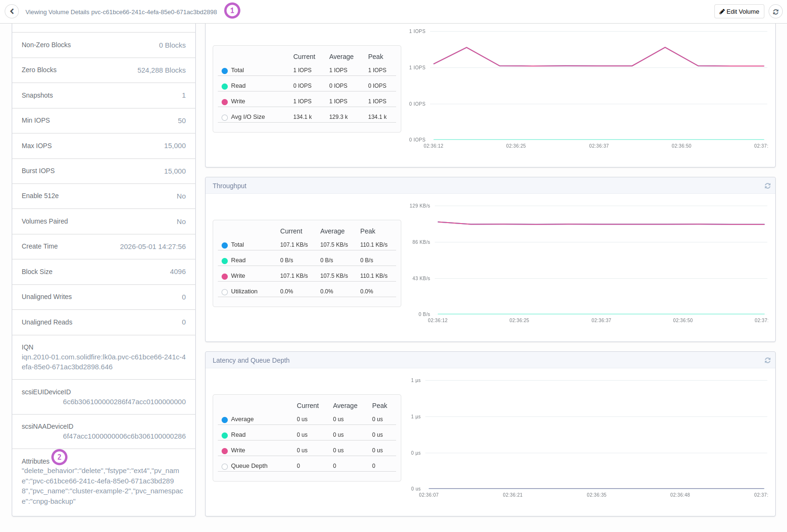Image resolution: width=787 pixels, height=532 pixels.
Task: Click the Enable 512e value No
Action: (x=181, y=196)
